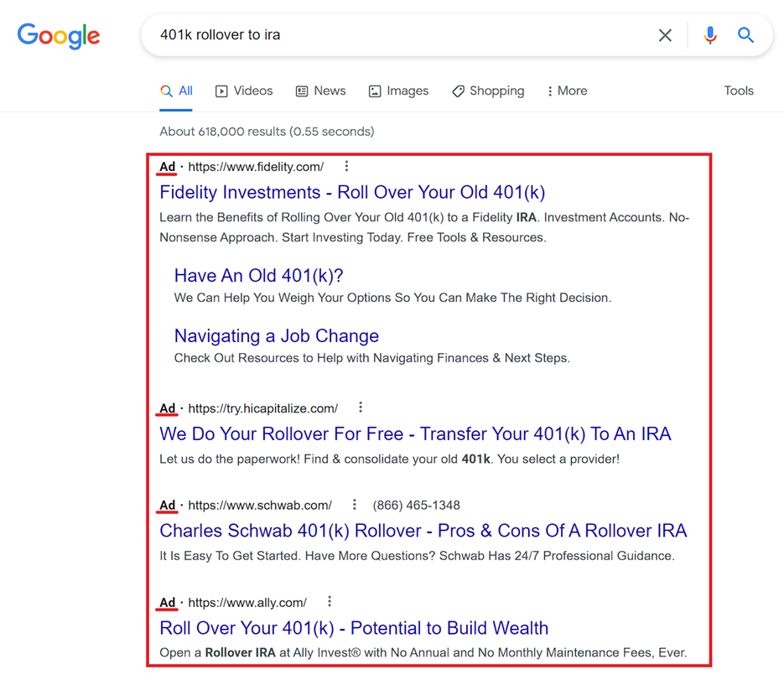Submit search with the magnifying glass icon

[x=745, y=35]
